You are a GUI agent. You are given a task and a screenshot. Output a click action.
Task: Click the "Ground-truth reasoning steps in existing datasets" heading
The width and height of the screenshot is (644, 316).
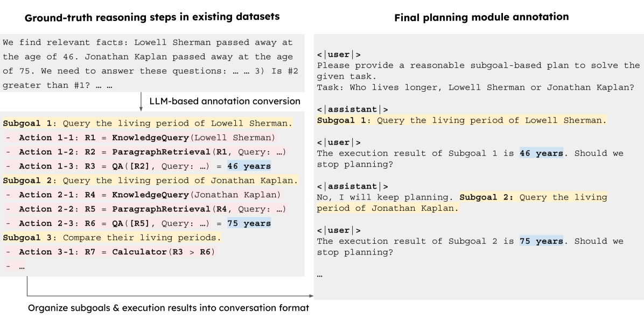(x=152, y=16)
